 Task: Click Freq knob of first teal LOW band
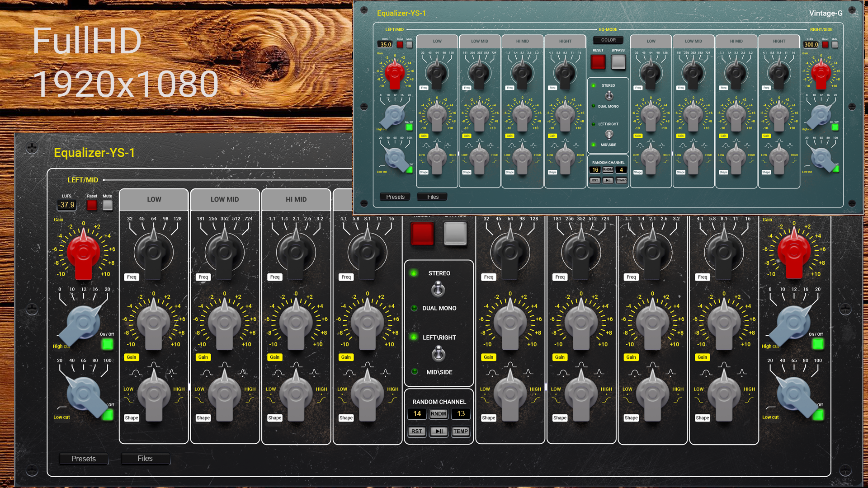click(437, 72)
